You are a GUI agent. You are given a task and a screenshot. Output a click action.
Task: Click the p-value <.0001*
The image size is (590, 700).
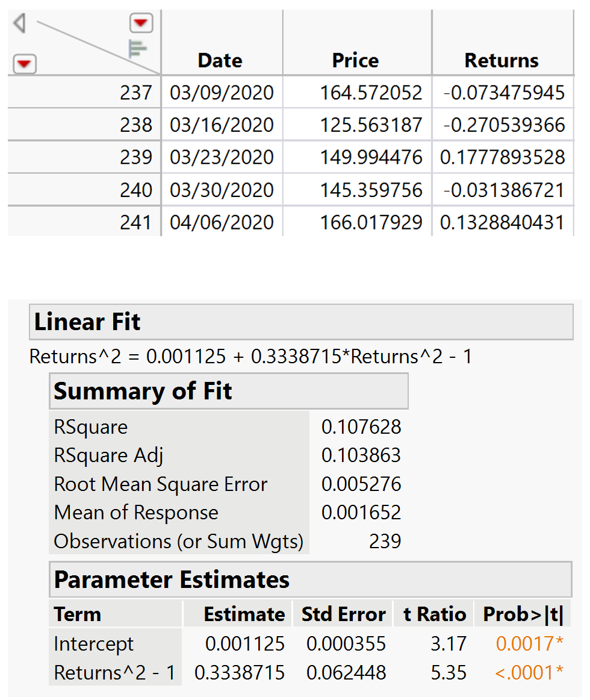[x=529, y=672]
